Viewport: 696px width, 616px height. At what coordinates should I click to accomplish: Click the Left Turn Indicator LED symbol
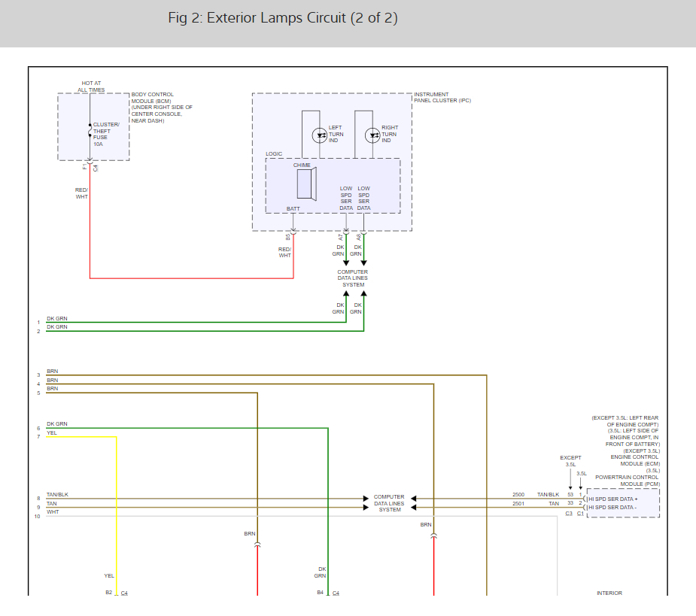click(x=320, y=135)
